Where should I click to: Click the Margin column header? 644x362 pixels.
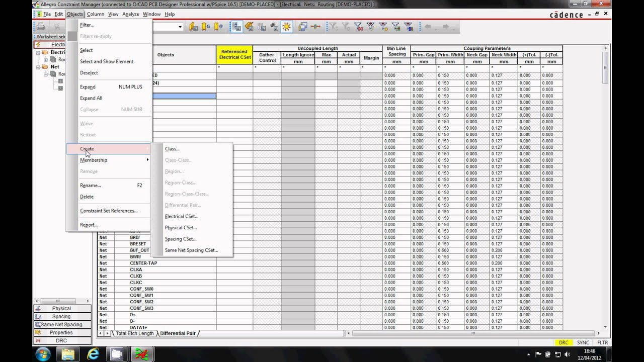pyautogui.click(x=371, y=58)
